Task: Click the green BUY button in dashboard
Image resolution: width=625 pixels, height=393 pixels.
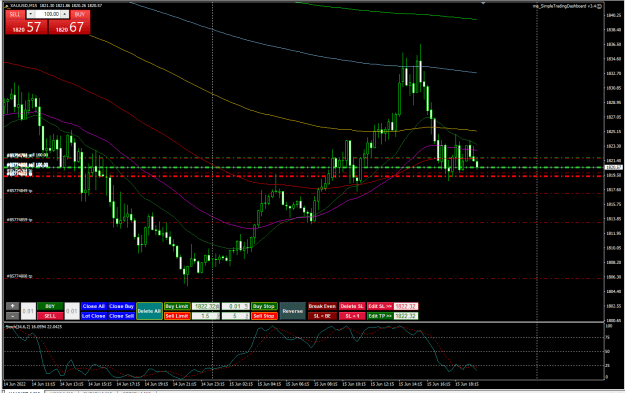Action: (50, 306)
